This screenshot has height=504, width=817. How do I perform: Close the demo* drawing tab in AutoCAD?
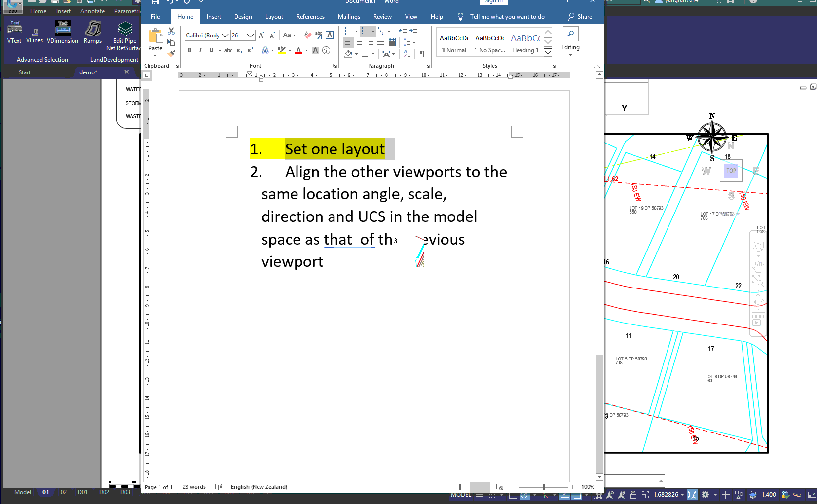click(x=127, y=72)
